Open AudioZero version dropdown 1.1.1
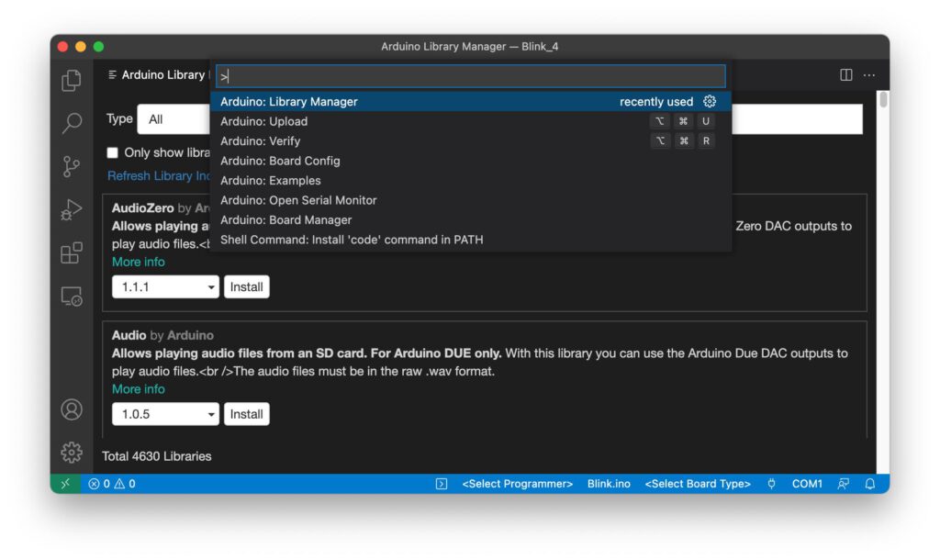Viewport: 940px width, 560px height. tap(165, 287)
